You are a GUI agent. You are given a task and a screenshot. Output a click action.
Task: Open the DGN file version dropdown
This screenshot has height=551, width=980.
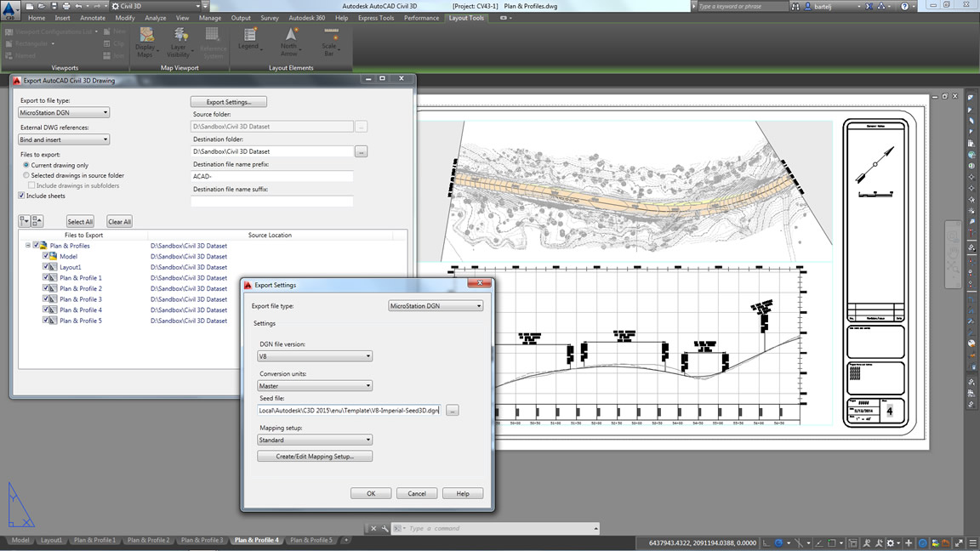pyautogui.click(x=315, y=356)
